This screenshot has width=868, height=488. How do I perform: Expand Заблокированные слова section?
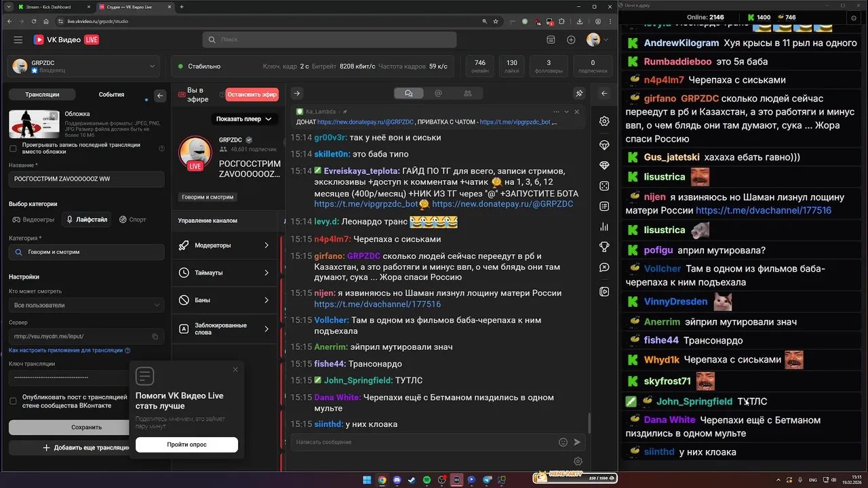pos(226,329)
